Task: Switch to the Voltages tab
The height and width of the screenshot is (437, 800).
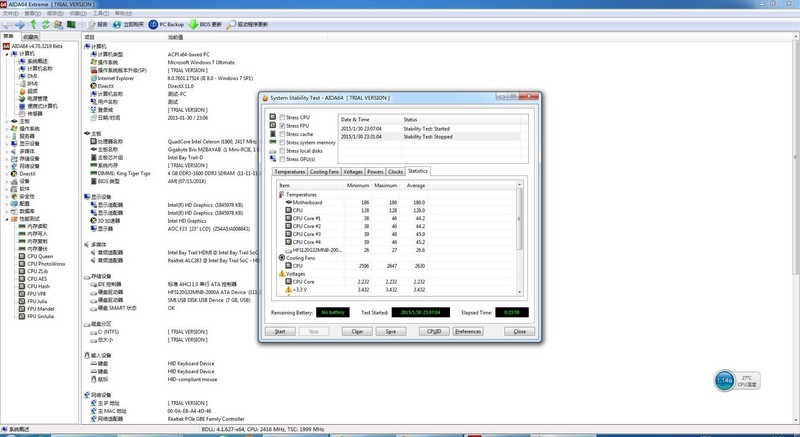Action: 353,172
